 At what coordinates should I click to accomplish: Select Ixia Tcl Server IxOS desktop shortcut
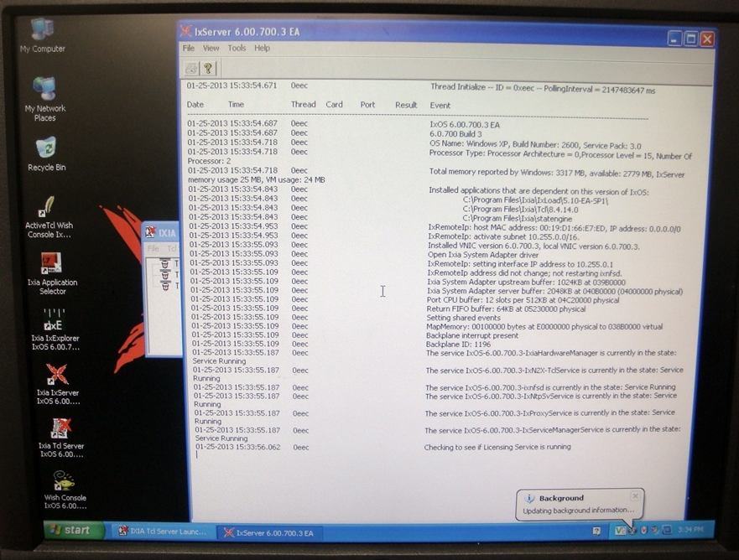pos(61,438)
